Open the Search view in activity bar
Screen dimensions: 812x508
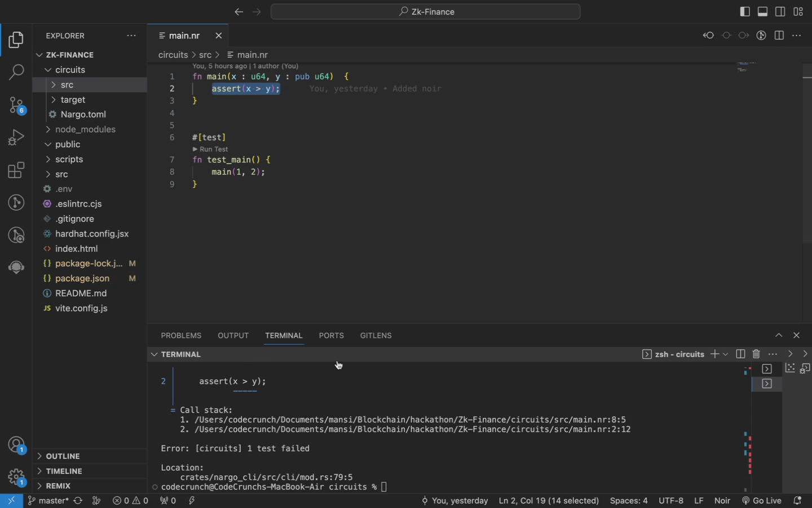tap(16, 72)
